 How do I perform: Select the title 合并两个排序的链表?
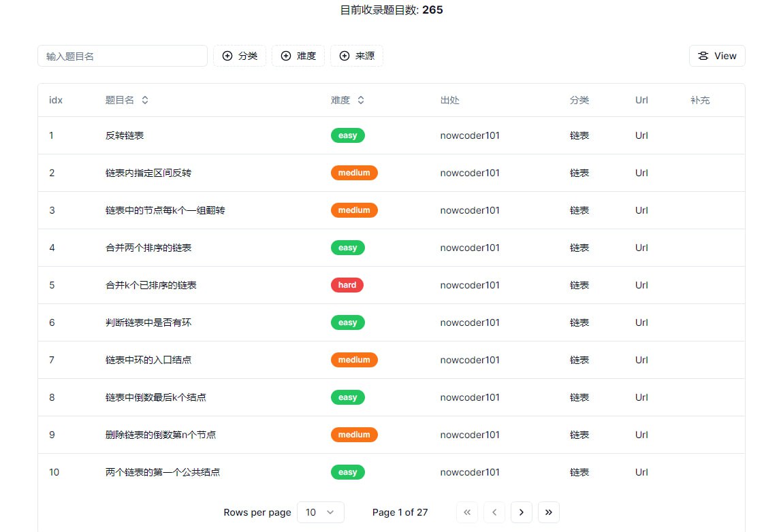[x=148, y=248]
